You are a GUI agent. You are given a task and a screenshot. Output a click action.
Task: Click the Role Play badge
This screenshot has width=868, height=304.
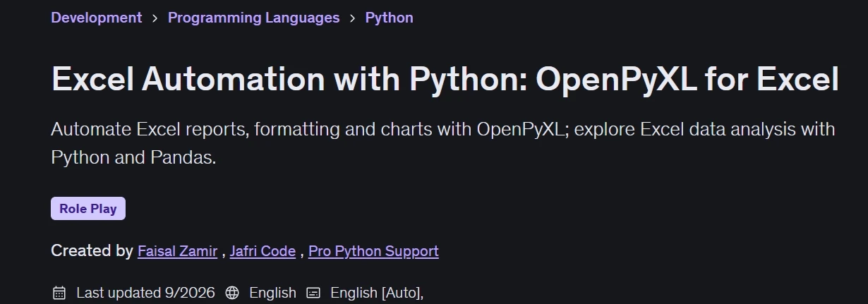point(88,209)
